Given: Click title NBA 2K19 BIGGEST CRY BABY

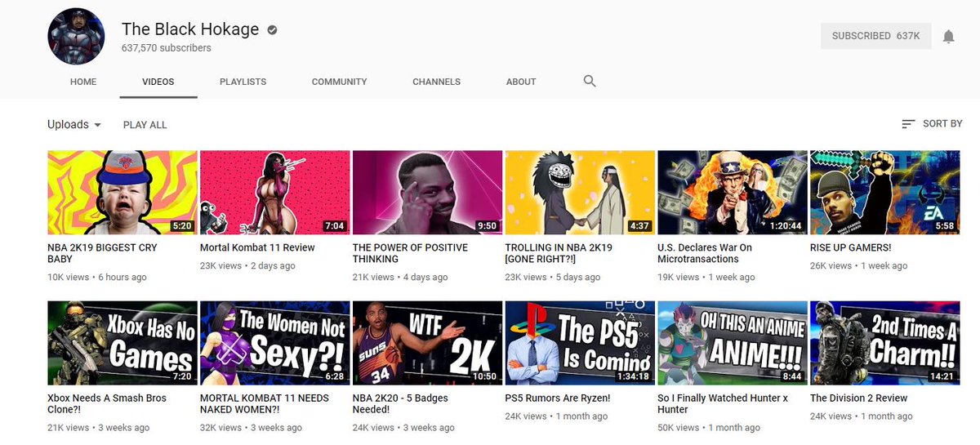Looking at the screenshot, I should tap(103, 253).
